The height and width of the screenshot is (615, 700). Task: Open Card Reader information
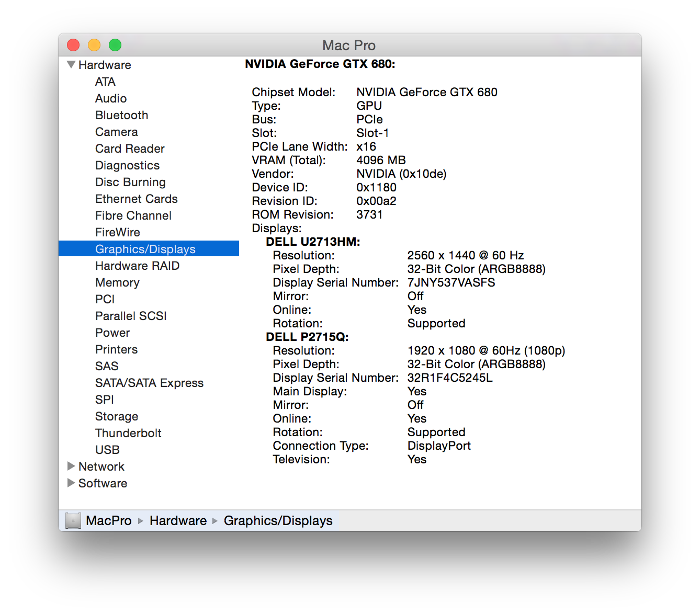(x=130, y=149)
